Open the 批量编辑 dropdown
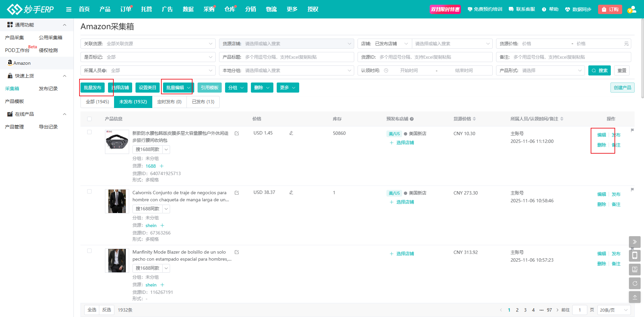The image size is (644, 317). coord(178,88)
